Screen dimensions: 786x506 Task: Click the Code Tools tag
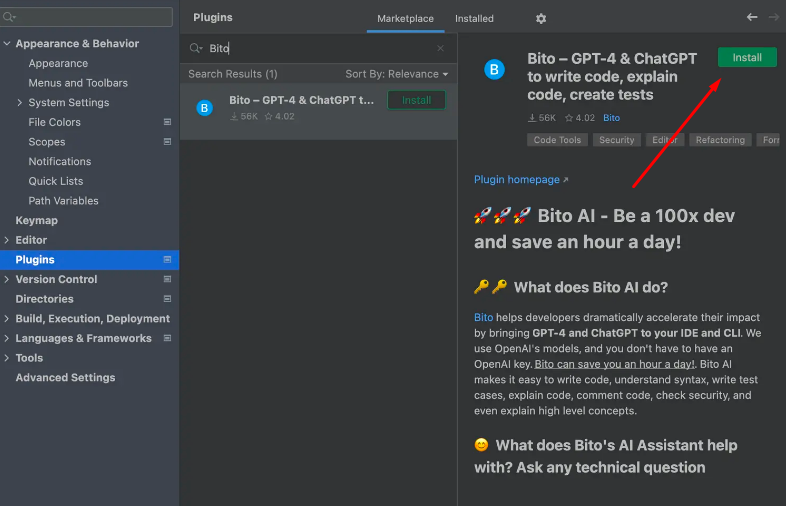(557, 140)
